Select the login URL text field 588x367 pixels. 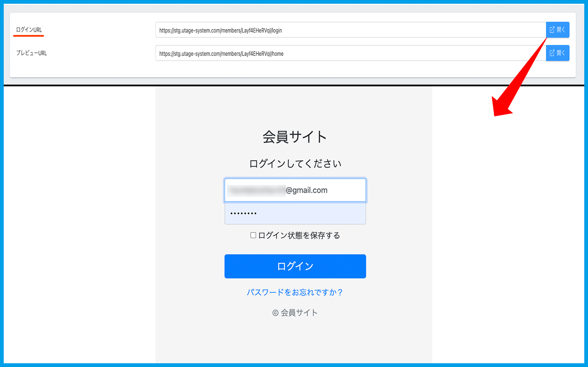click(350, 30)
